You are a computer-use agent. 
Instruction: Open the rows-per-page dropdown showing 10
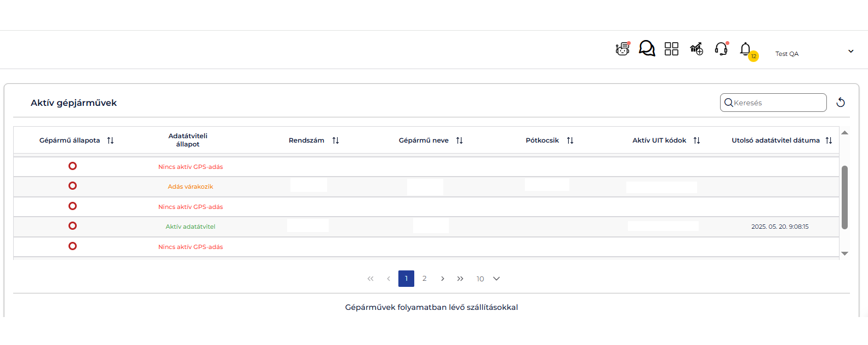pyautogui.click(x=488, y=279)
